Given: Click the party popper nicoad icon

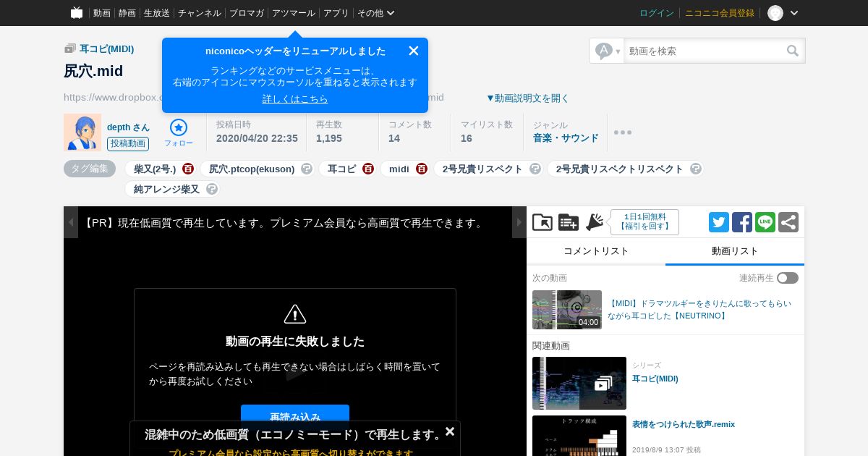Looking at the screenshot, I should [595, 222].
